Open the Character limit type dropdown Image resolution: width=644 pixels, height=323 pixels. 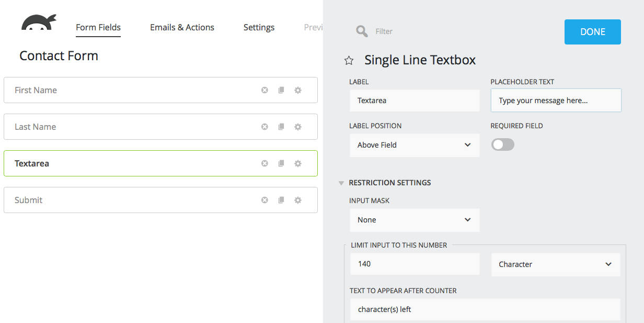(555, 264)
